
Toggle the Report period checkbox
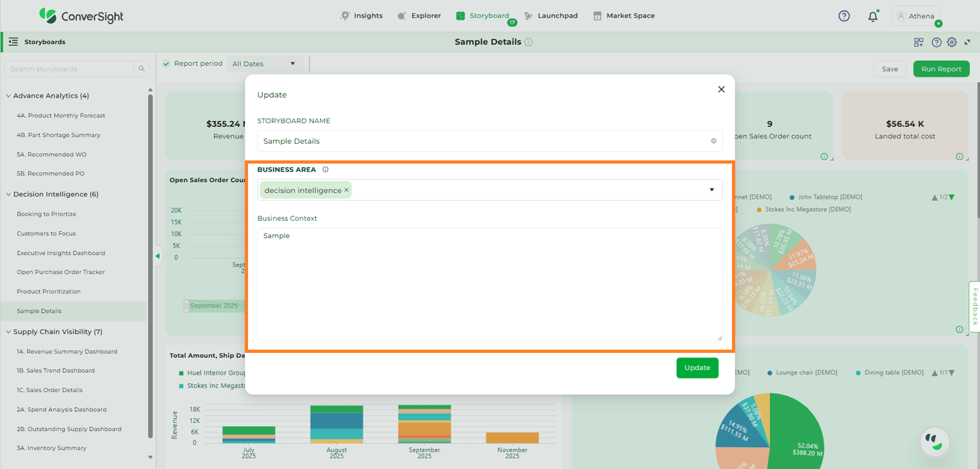pos(167,64)
